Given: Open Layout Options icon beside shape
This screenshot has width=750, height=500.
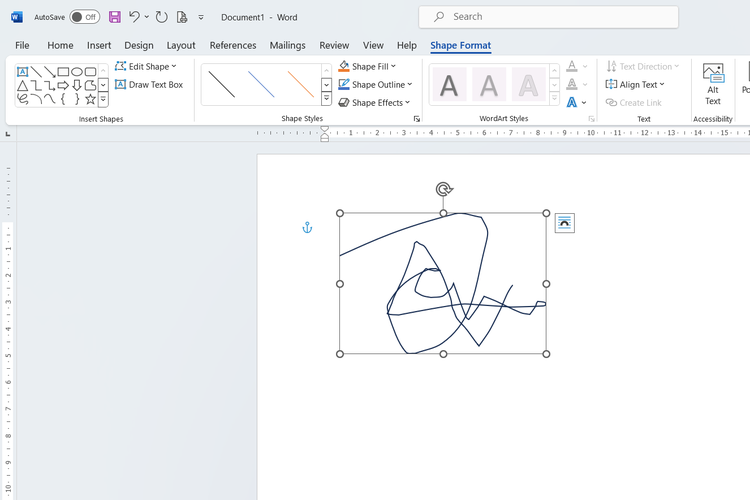Looking at the screenshot, I should (x=564, y=223).
